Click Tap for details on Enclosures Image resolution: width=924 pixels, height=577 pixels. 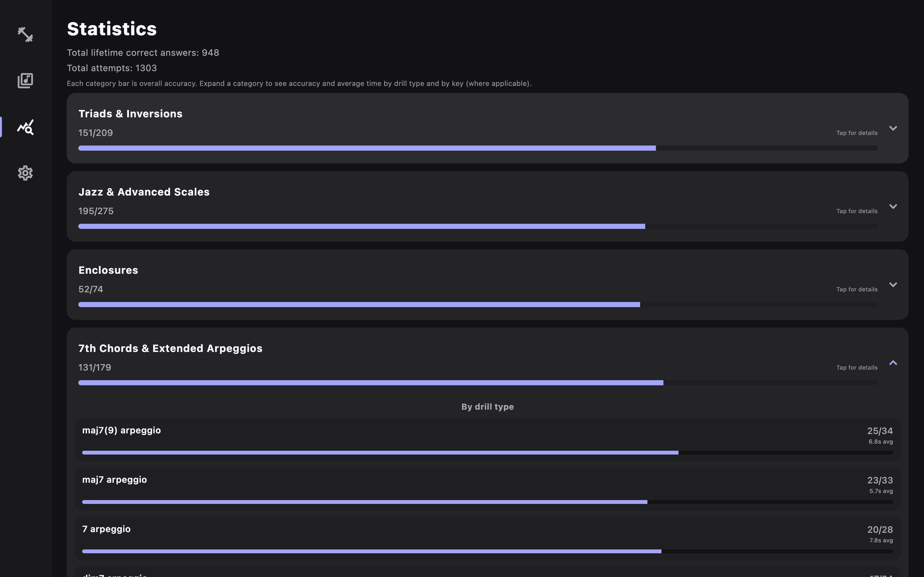pos(856,289)
